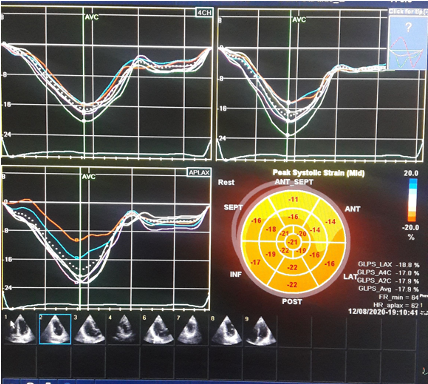Click the ANT_SEPT label above bull's-eye
The height and width of the screenshot is (384, 428).
[294, 182]
